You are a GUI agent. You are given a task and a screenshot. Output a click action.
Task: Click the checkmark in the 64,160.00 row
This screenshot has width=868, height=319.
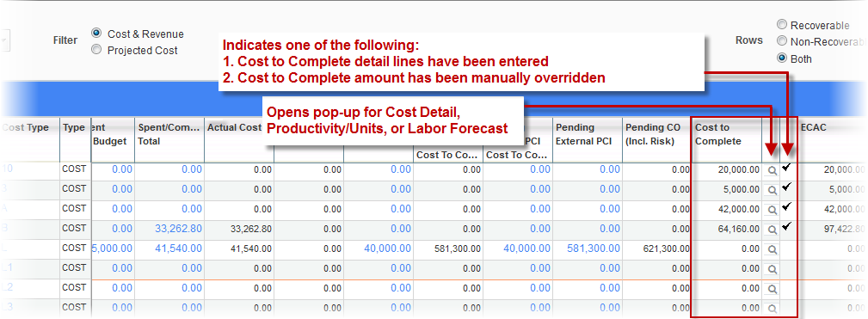pos(786,226)
